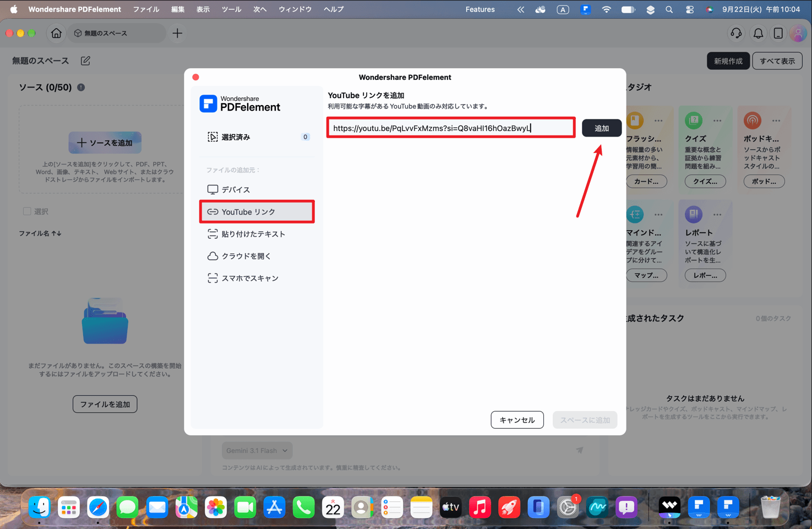Open the レポート card more menu
Image resolution: width=812 pixels, height=529 pixels.
[x=717, y=215]
